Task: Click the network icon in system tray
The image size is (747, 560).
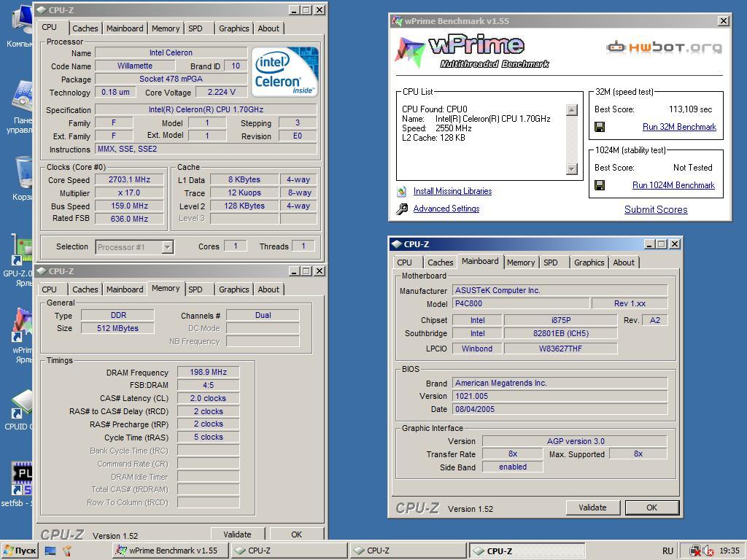Action: point(695,551)
